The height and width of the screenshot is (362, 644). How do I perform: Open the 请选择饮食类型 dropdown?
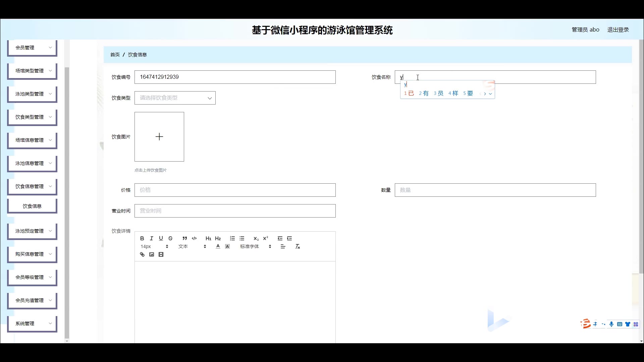(175, 98)
